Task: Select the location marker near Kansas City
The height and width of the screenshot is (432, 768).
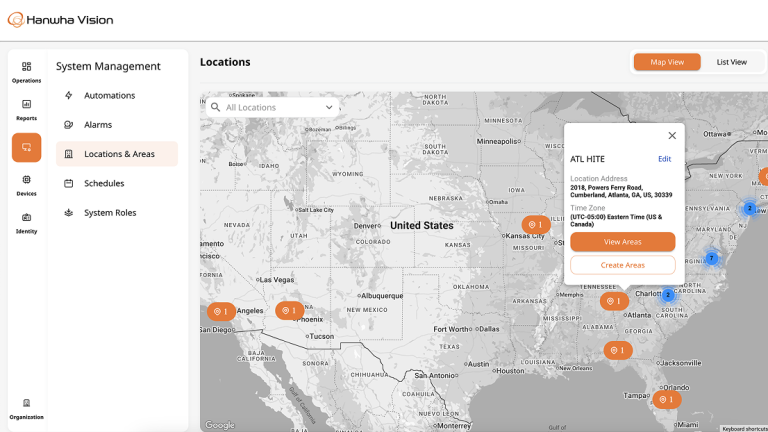Action: pos(536,225)
